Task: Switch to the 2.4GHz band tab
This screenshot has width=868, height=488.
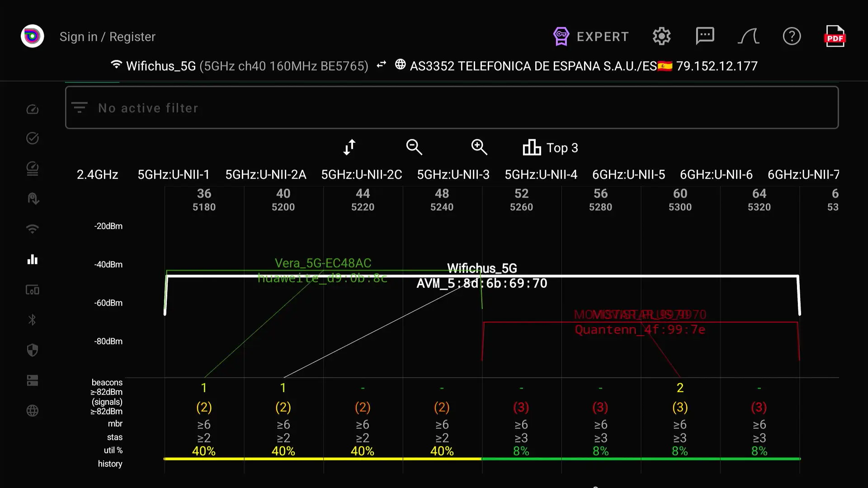Action: 97,174
